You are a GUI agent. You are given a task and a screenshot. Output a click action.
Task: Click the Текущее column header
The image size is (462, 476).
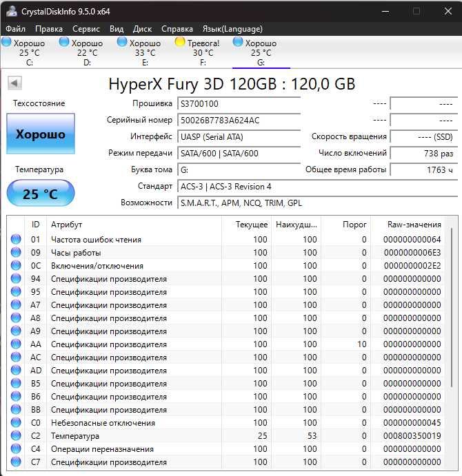[x=247, y=225]
